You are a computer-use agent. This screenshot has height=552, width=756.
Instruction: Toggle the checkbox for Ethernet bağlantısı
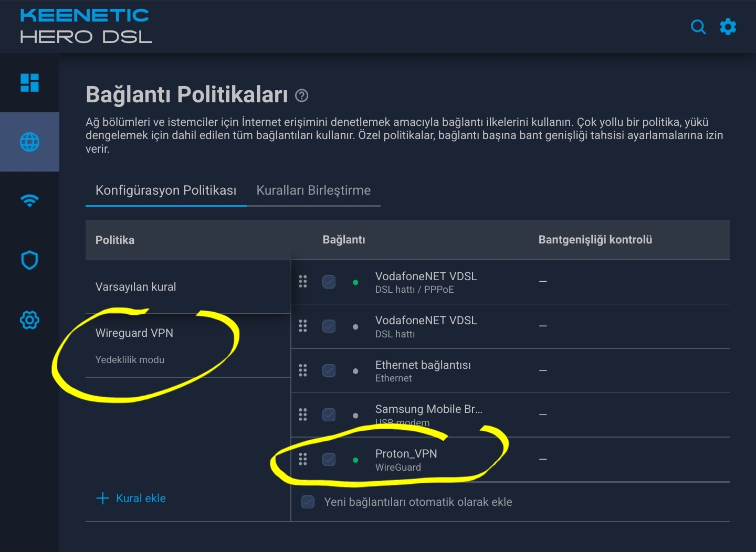329,370
